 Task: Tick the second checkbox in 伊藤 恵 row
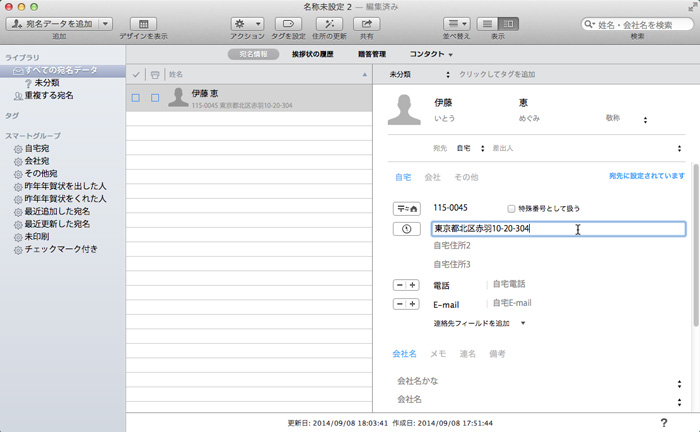155,98
